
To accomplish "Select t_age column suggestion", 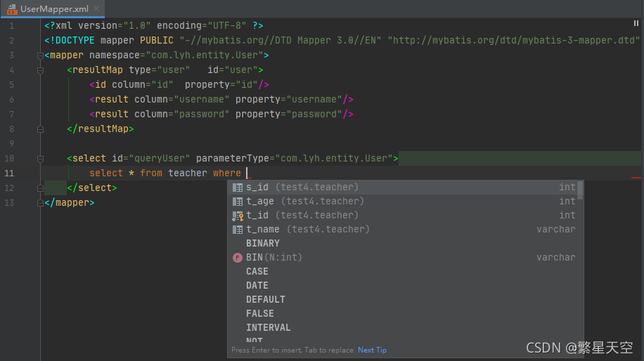I will pos(404,201).
